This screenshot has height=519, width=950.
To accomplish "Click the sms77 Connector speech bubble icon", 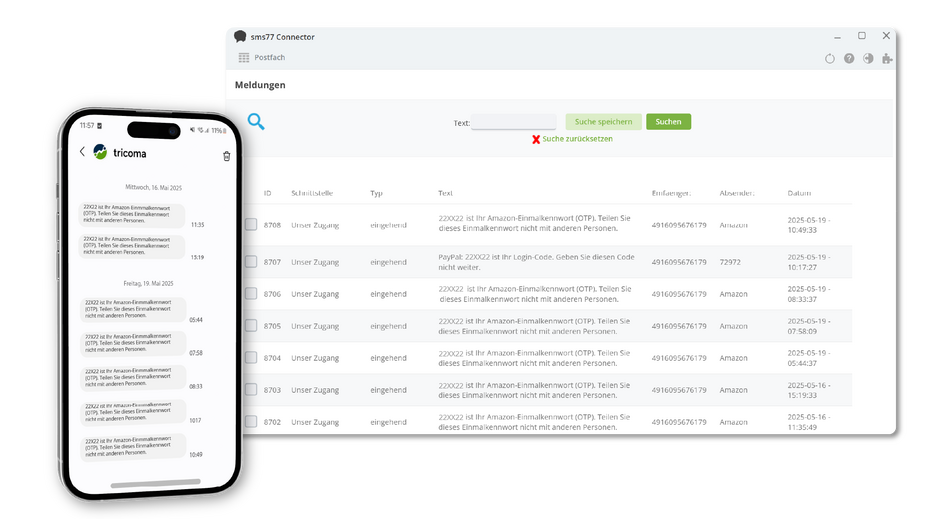I will click(240, 37).
